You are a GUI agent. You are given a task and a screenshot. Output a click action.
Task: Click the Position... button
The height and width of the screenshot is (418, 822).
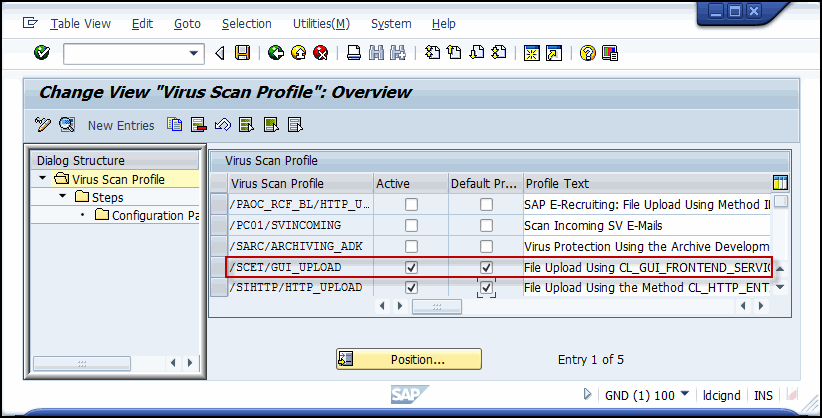click(409, 359)
